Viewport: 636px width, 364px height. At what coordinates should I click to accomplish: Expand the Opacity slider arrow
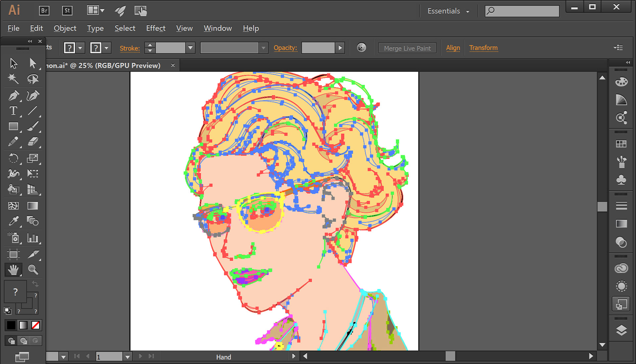pos(340,48)
